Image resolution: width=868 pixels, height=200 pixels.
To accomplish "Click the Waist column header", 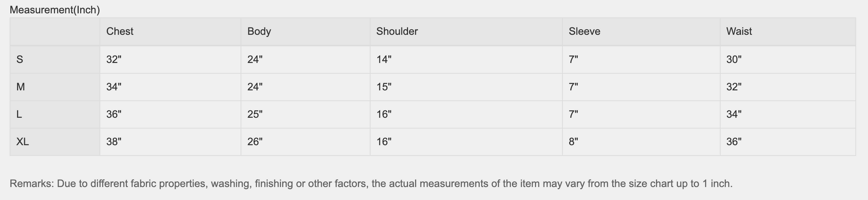I will [739, 31].
